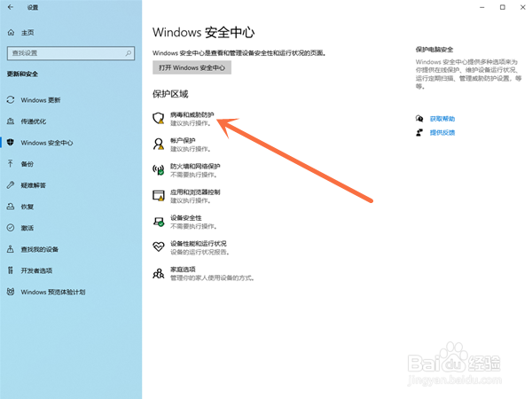Click the 应用和浏览器控制 window icon
This screenshot has height=399, width=532.
(x=158, y=195)
